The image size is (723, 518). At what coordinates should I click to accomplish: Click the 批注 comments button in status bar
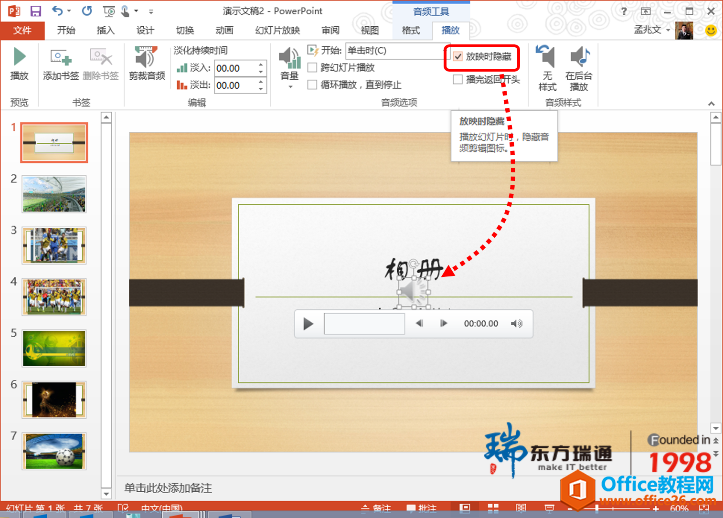coord(421,508)
